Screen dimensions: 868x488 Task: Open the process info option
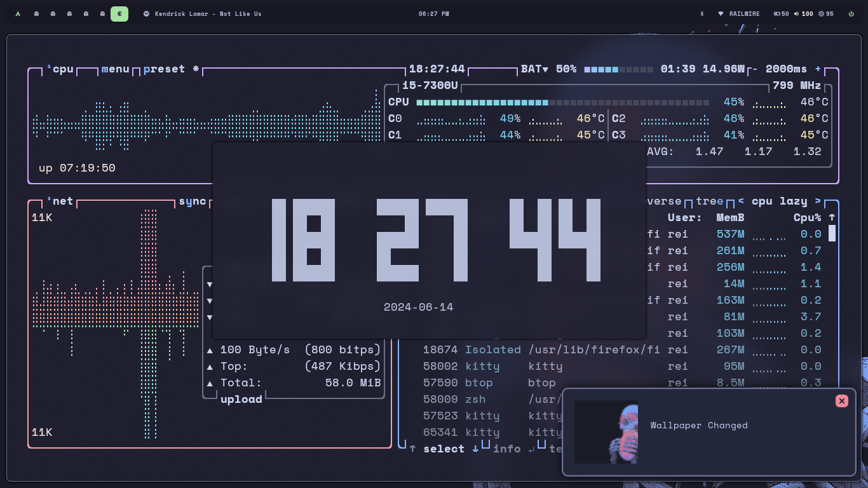507,449
